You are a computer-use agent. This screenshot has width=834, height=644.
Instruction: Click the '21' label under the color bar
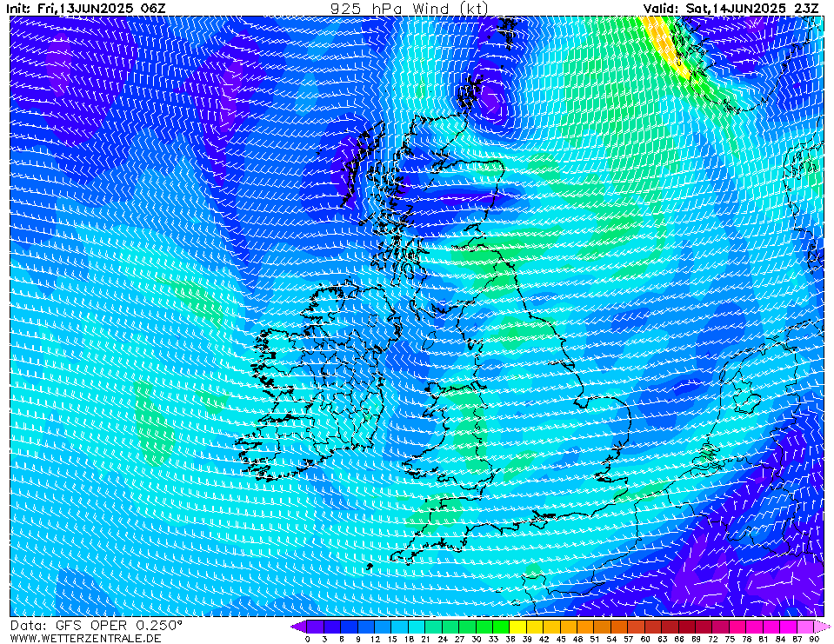pyautogui.click(x=425, y=639)
